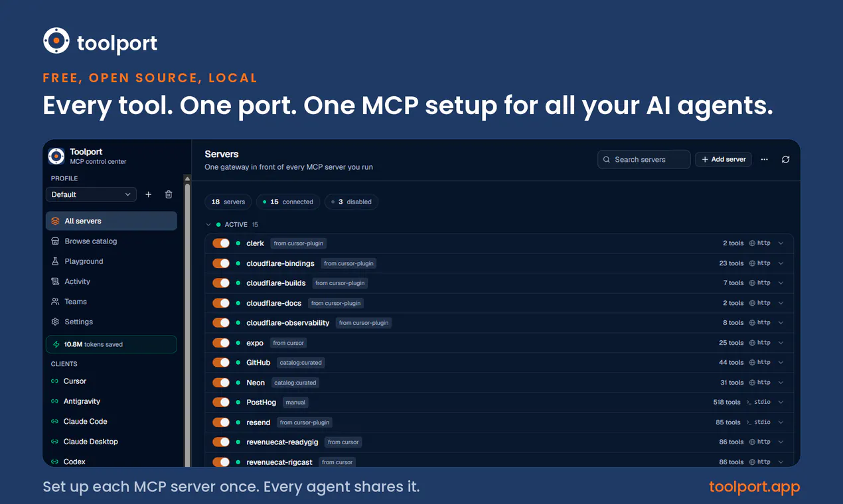Filter by the 3 disabled chip
Image resolution: width=843 pixels, height=504 pixels.
352,202
